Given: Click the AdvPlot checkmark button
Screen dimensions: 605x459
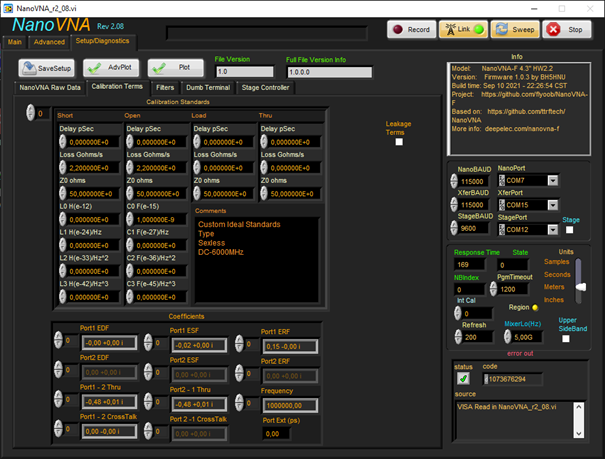Looking at the screenshot, I should 111,68.
